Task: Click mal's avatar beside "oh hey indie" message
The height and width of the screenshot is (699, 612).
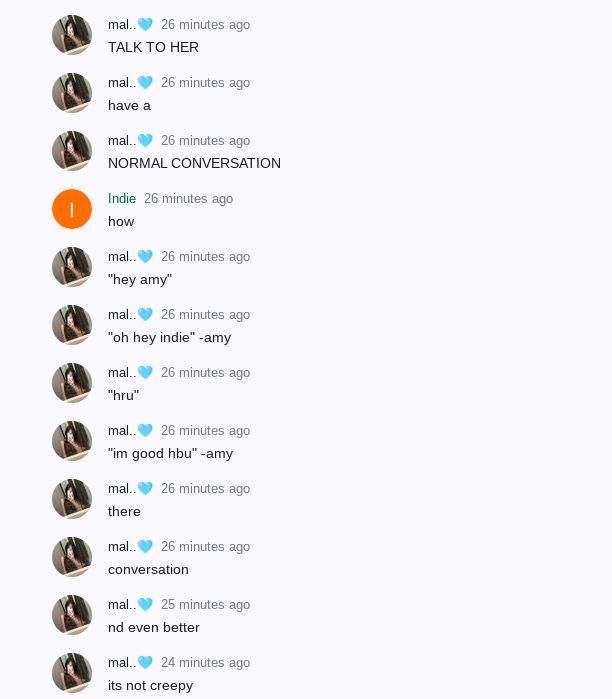Action: tap(72, 325)
